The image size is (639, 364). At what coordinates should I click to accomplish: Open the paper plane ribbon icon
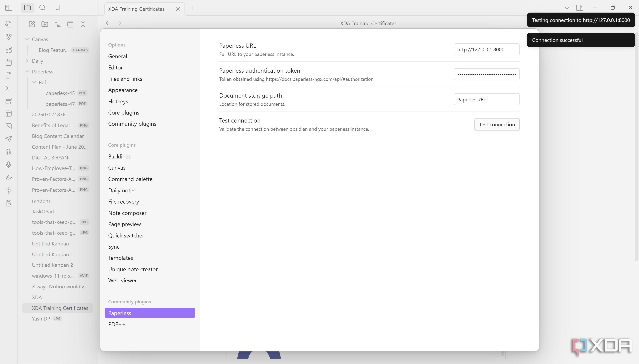[x=9, y=139]
